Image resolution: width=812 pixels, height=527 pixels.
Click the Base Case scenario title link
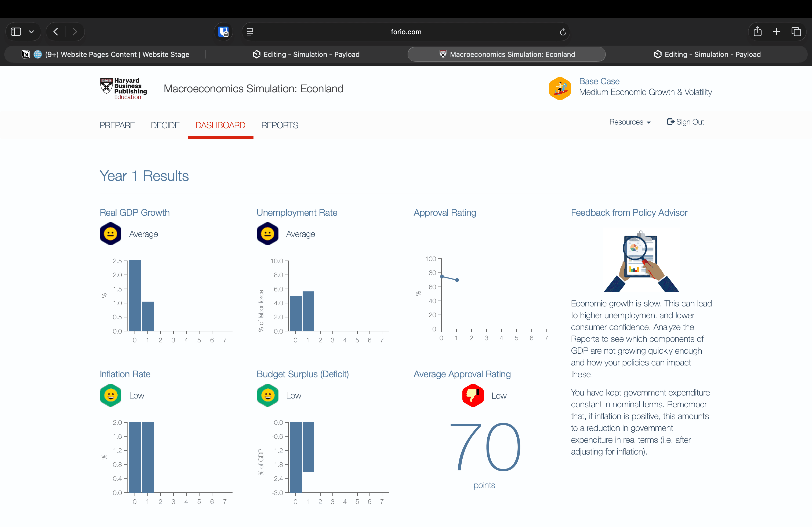click(599, 81)
